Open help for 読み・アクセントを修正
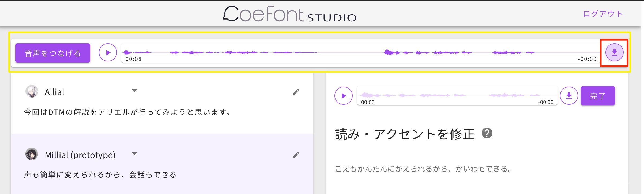 [487, 133]
